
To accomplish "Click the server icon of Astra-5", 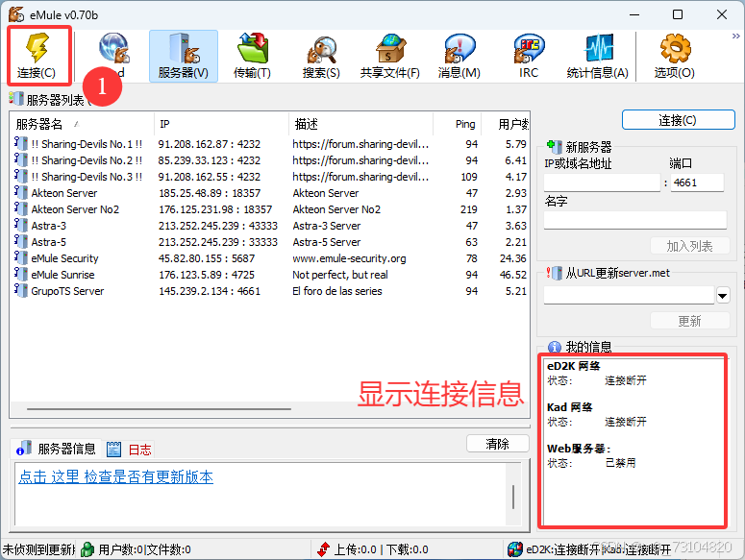I will pos(20,241).
